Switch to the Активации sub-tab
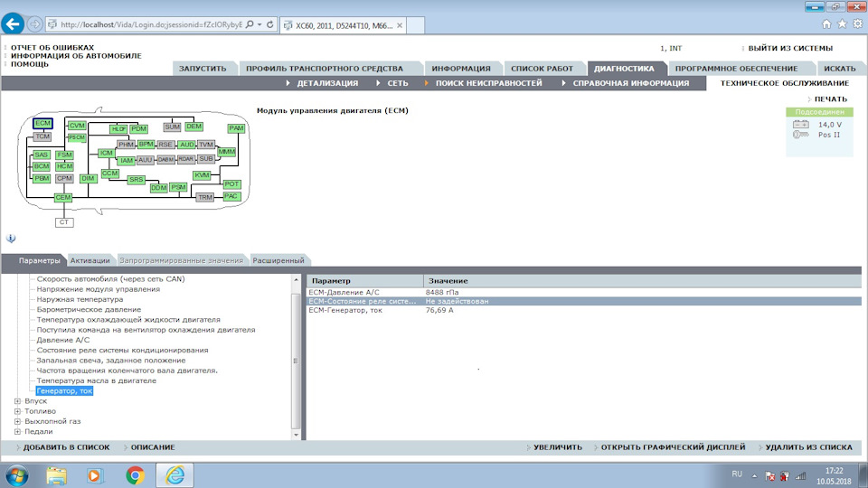 pos(90,260)
